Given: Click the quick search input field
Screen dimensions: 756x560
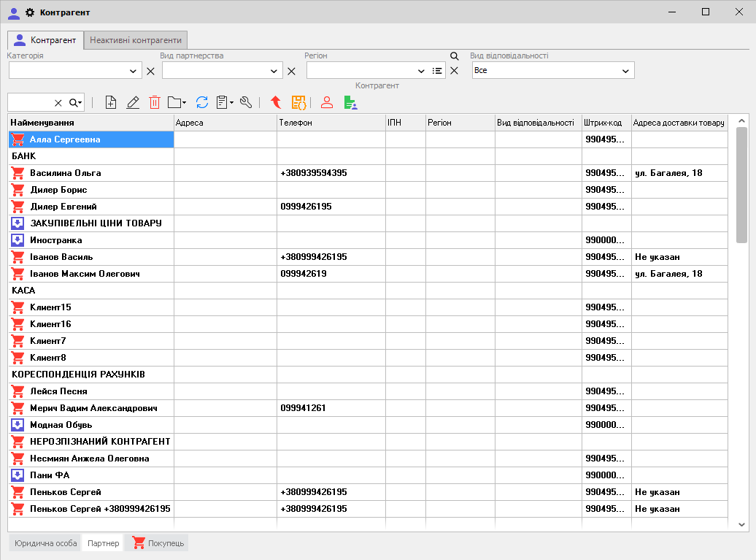Looking at the screenshot, I should pyautogui.click(x=30, y=103).
